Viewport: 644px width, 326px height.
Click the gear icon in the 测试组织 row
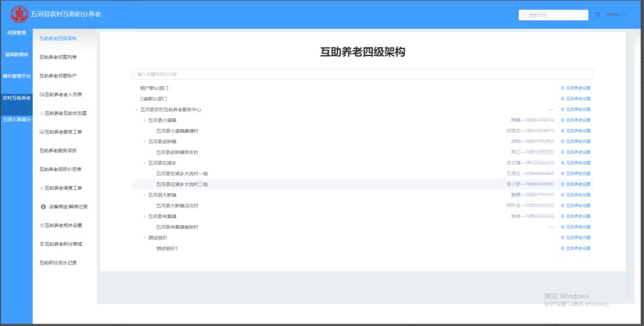(563, 238)
